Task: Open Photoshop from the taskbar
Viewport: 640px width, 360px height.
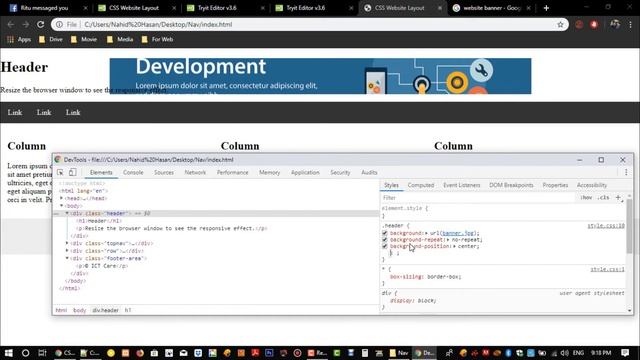Action: click(x=269, y=353)
